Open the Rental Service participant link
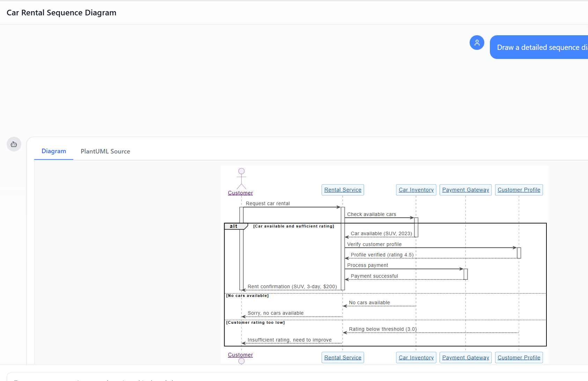The width and height of the screenshot is (588, 381). pos(343,189)
